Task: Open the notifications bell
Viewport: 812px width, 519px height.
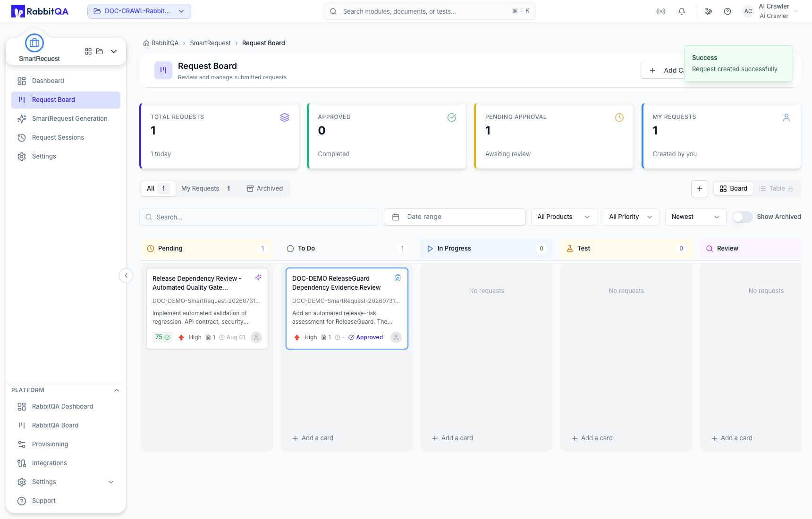Action: pyautogui.click(x=682, y=11)
